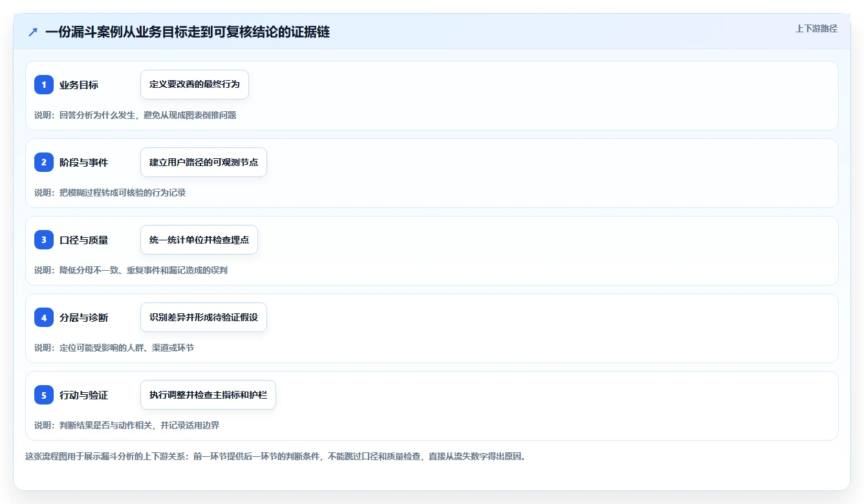Viewport: 864px width, 504px height.
Task: Click the 执行调整并检查主指标和护栏 chip
Action: click(x=208, y=395)
